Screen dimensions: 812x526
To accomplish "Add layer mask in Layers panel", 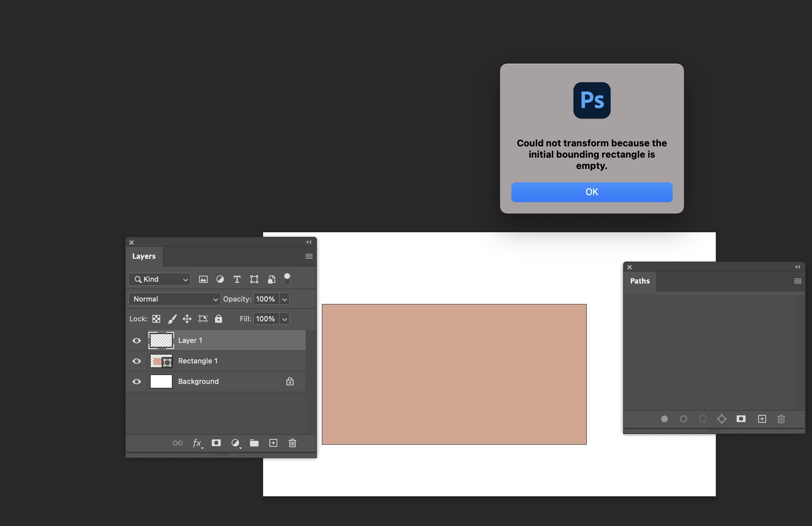I will pyautogui.click(x=216, y=443).
